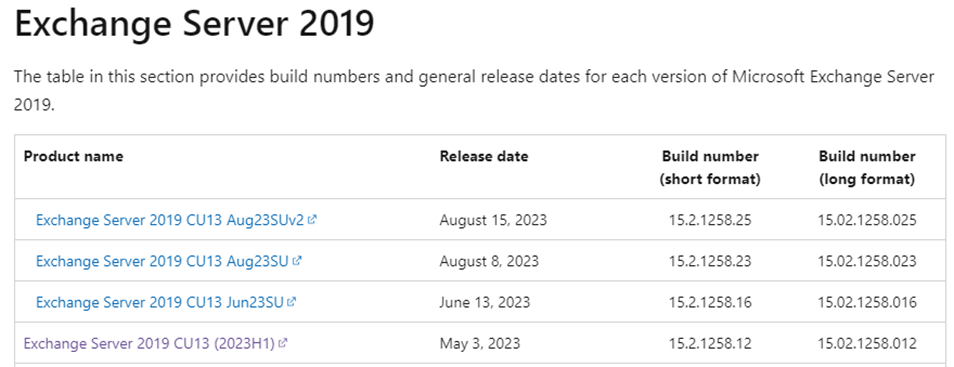Click the 15.02.1258.016 long build number
The width and height of the screenshot is (954, 367).
click(867, 302)
